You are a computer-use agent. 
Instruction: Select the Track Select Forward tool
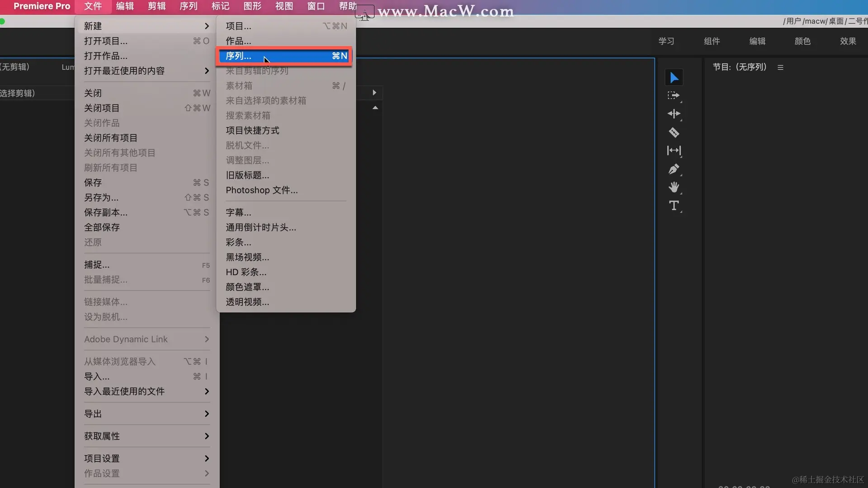pyautogui.click(x=674, y=96)
